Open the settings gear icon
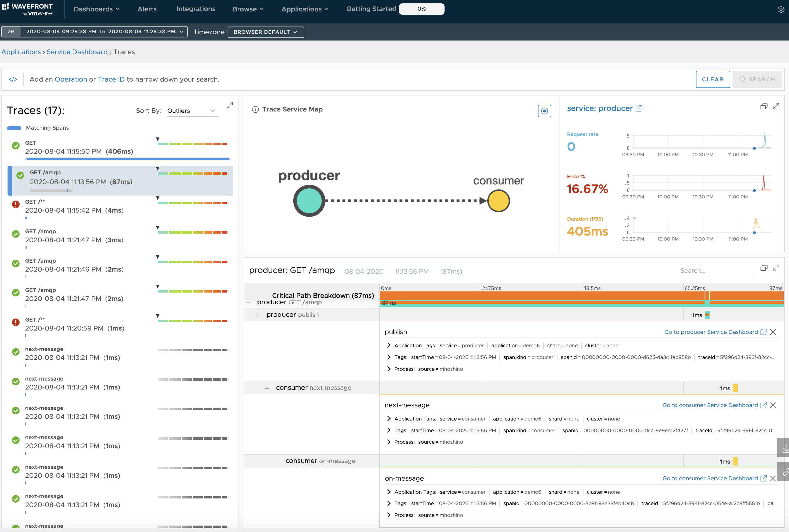Viewport: 789px width, 532px height. (781, 9)
